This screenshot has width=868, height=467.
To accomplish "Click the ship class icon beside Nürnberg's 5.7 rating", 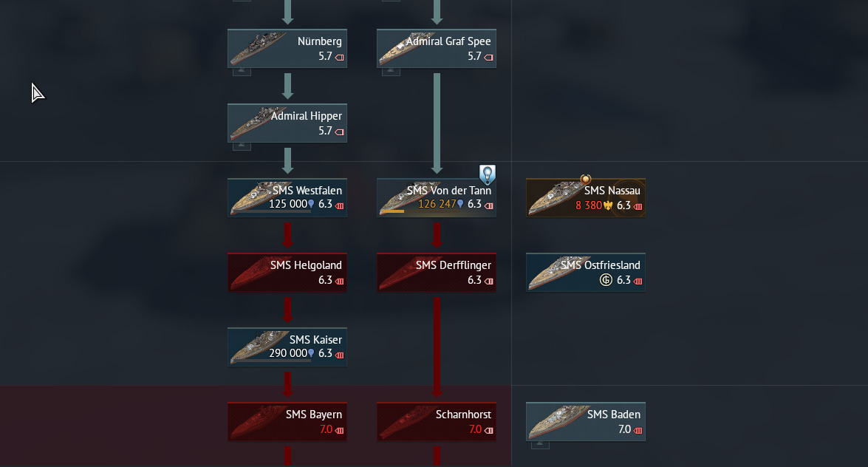I will coord(339,57).
